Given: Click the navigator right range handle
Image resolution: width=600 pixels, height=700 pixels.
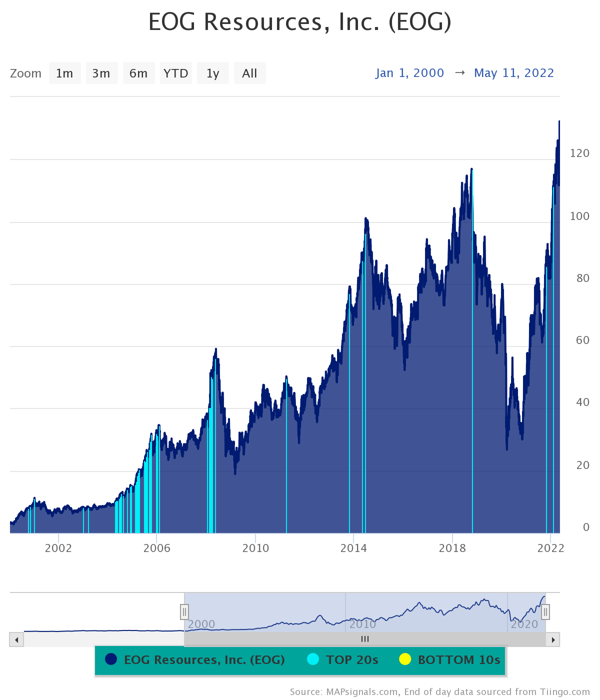Looking at the screenshot, I should point(545,611).
